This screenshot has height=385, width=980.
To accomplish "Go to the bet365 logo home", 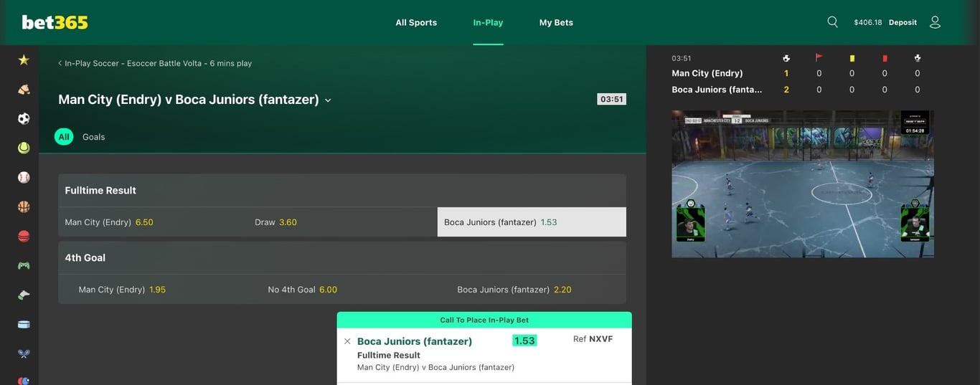I will [x=55, y=22].
